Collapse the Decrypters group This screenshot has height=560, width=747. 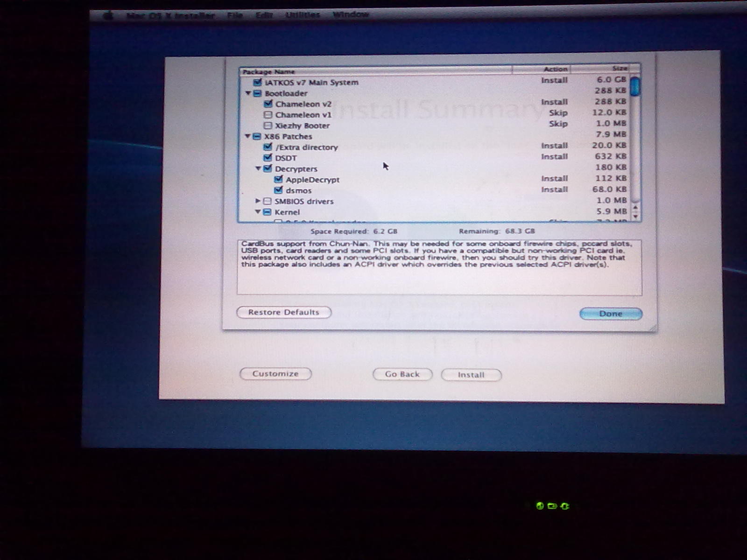click(x=258, y=168)
